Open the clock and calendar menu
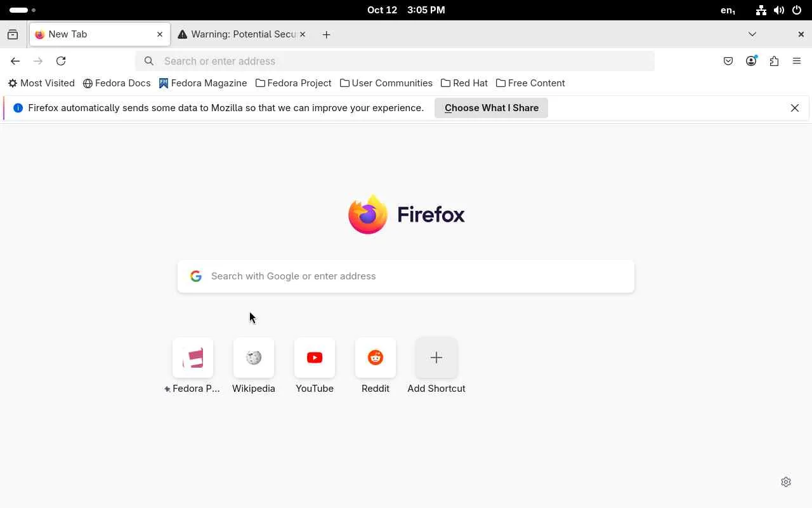Viewport: 812px width, 508px height. pos(406,10)
